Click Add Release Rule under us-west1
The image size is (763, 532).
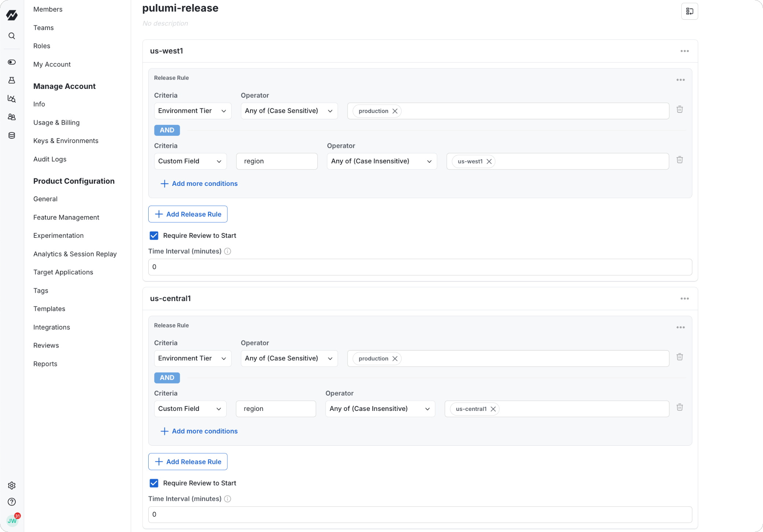click(188, 214)
